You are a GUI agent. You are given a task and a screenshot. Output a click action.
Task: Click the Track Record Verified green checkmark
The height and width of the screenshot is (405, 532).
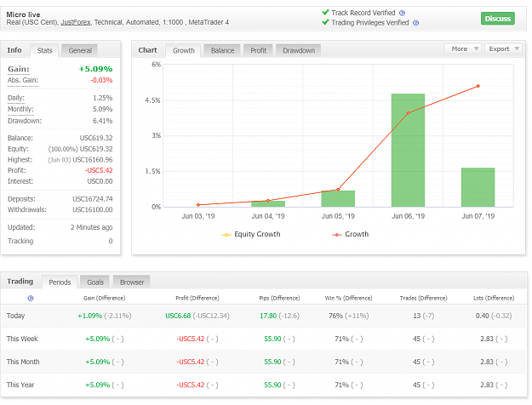click(325, 13)
